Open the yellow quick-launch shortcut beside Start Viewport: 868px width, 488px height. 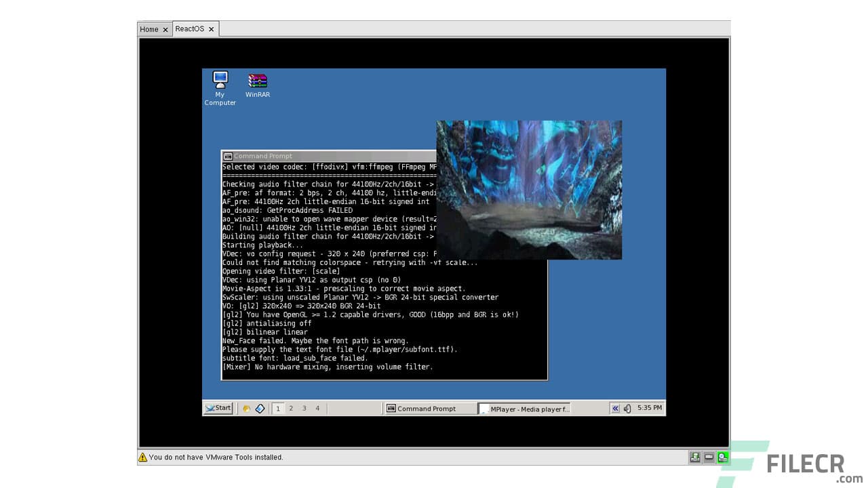point(246,408)
